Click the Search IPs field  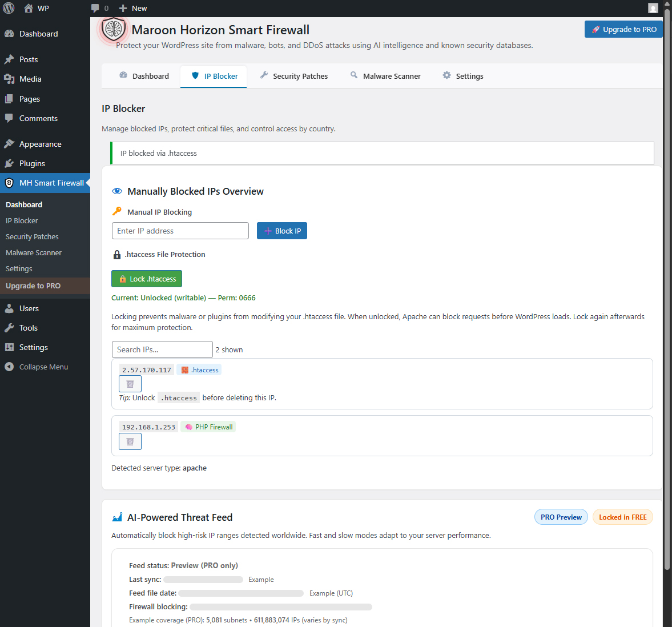point(162,349)
